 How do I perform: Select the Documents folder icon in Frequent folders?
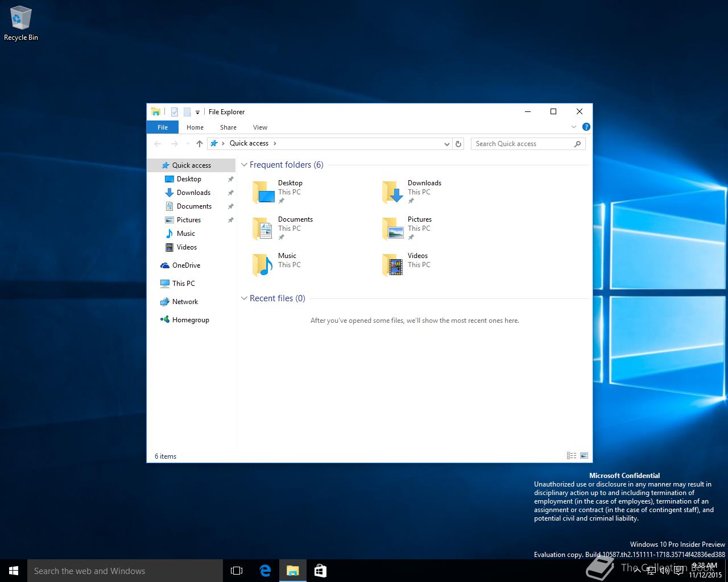[x=263, y=228]
